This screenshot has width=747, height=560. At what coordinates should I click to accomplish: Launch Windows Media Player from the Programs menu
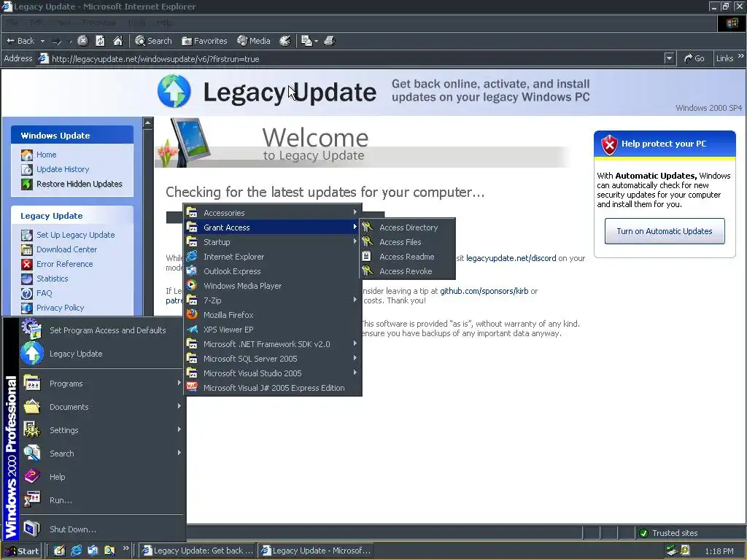[x=273, y=286]
